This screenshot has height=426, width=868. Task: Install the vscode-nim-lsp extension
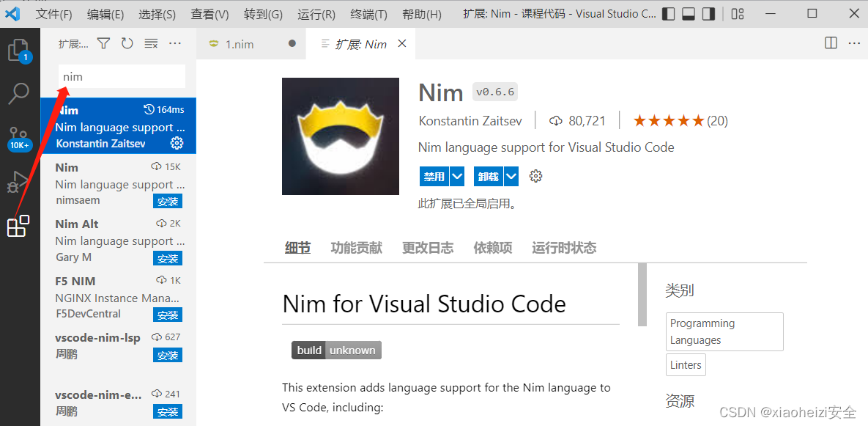168,355
